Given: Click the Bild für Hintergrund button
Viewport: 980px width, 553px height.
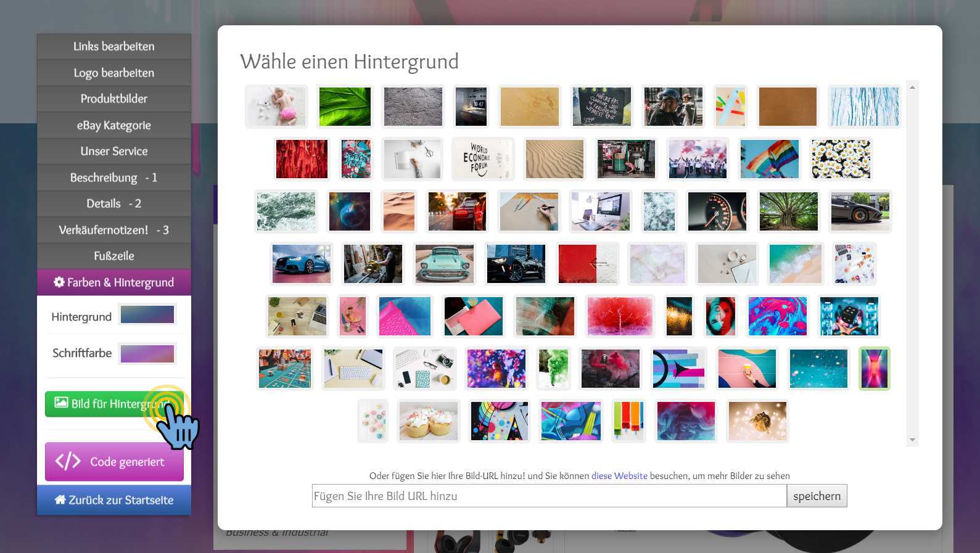Looking at the screenshot, I should 99,404.
